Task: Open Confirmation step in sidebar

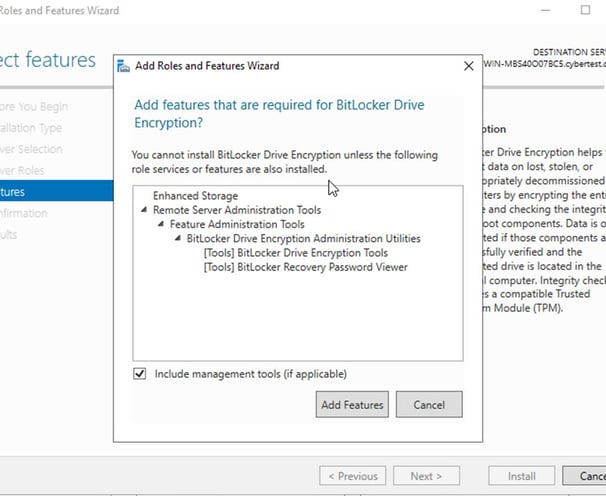Action: pos(24,213)
